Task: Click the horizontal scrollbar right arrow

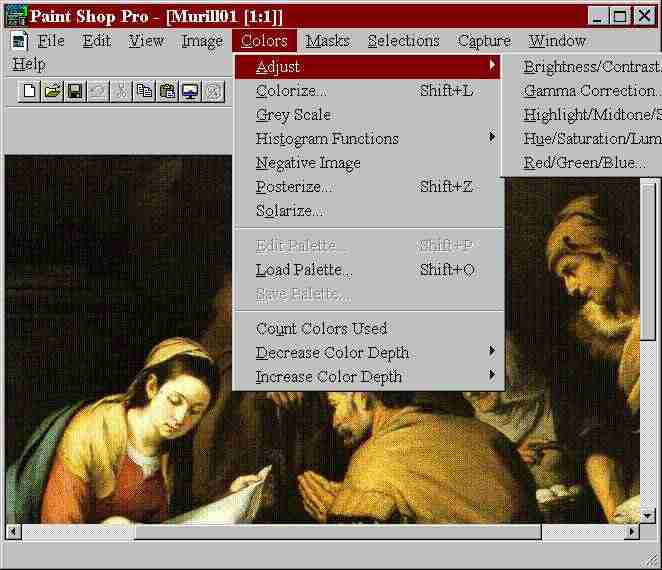Action: (x=629, y=532)
